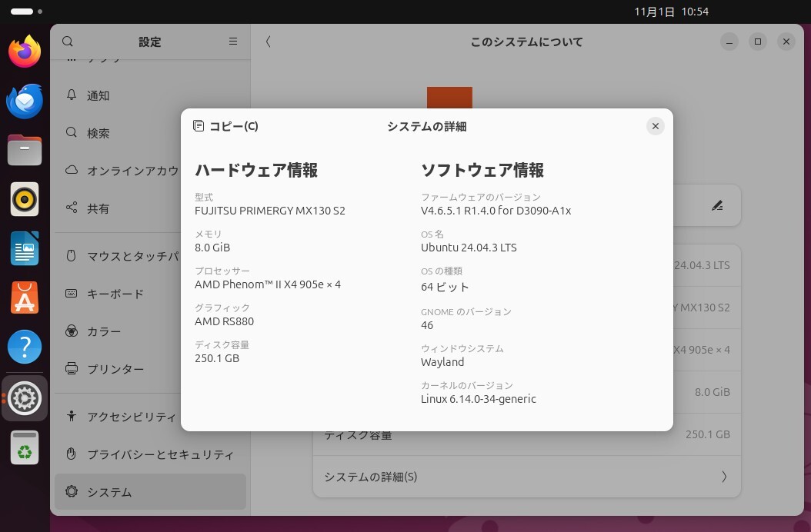Open LibreOffice Writer from the dock
811x532 pixels.
click(x=25, y=248)
